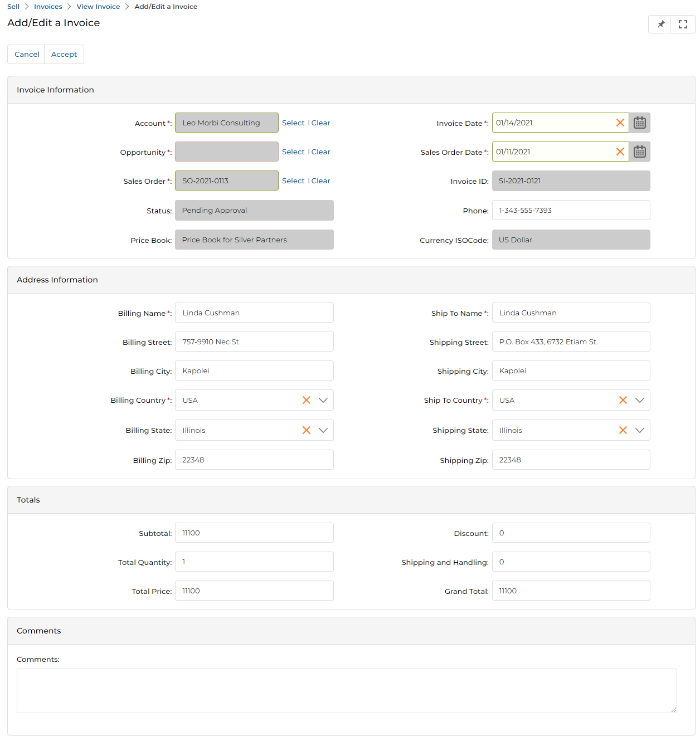Edit the Subtotal field

pyautogui.click(x=254, y=533)
